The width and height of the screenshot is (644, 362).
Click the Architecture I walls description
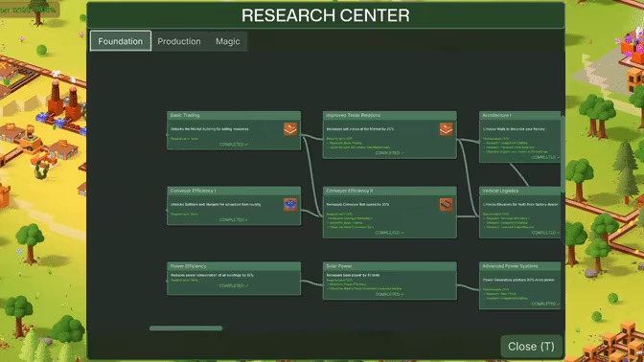tap(514, 129)
